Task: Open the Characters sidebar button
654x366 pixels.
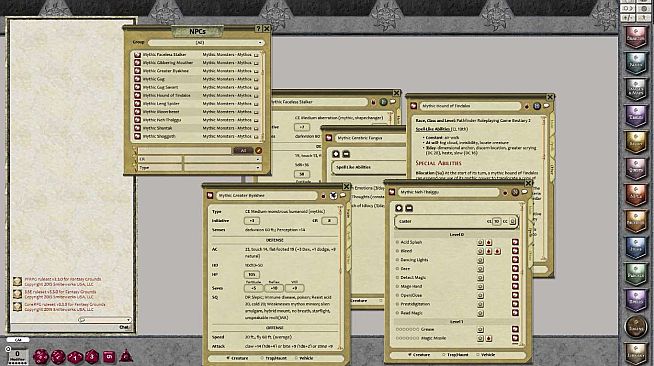Action: point(636,37)
